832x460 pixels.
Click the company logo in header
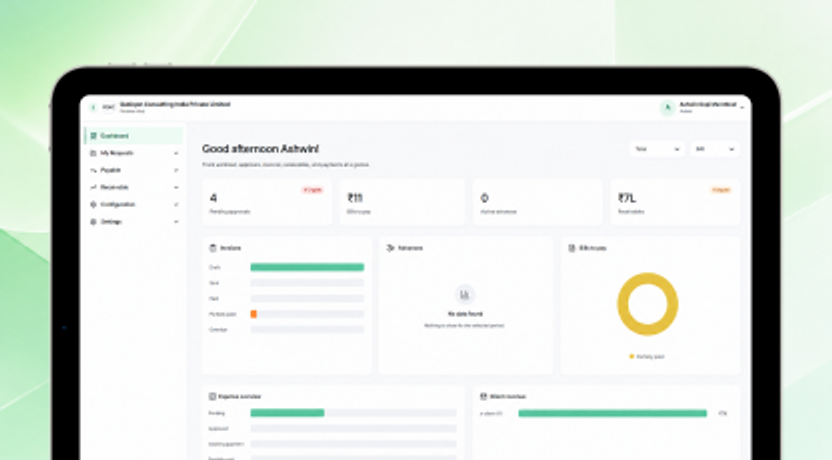pyautogui.click(x=108, y=107)
